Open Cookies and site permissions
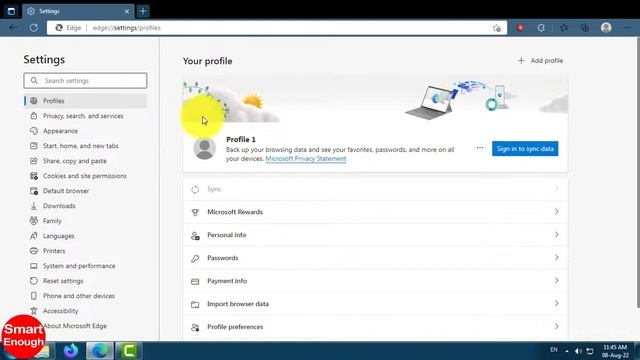This screenshot has width=640, height=360. (x=85, y=176)
